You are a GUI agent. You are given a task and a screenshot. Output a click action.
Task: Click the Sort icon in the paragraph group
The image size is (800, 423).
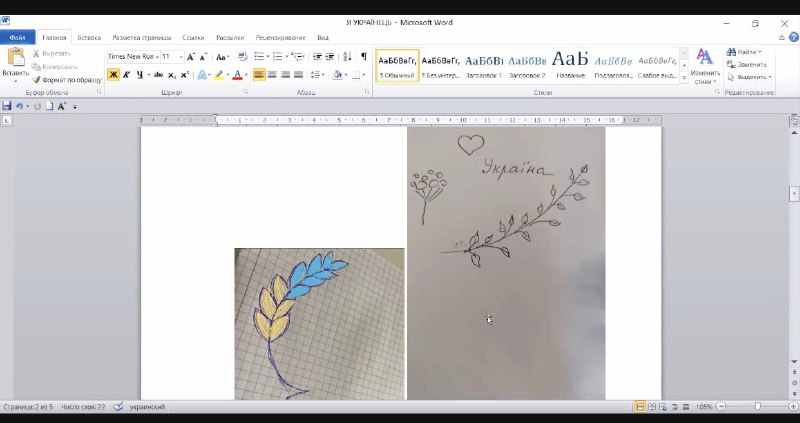click(347, 57)
